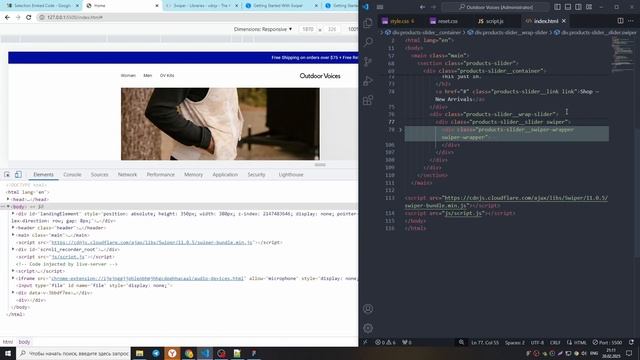This screenshot has height=360, width=640.
Task: Change file encoding via UTF-8
Action: coord(537,342)
